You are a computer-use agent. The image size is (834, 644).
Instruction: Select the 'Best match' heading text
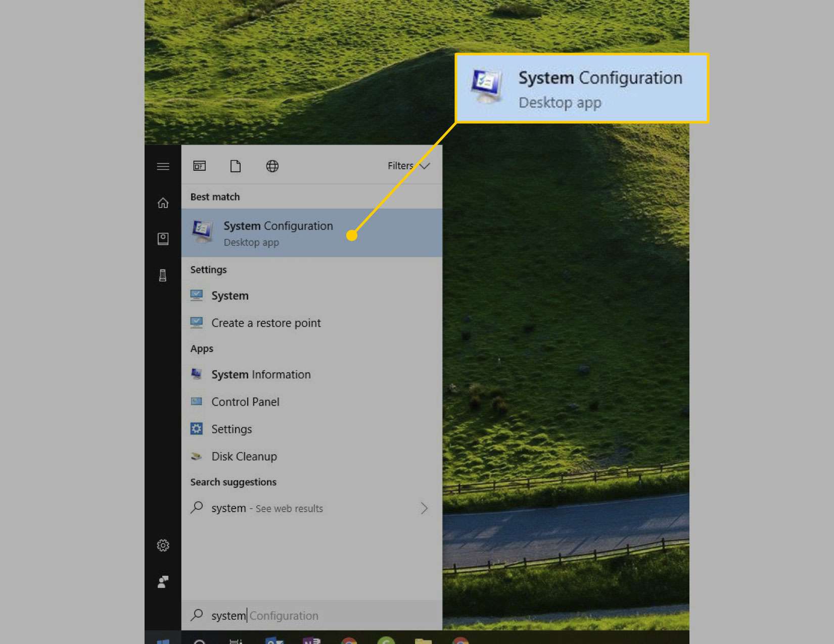215,197
